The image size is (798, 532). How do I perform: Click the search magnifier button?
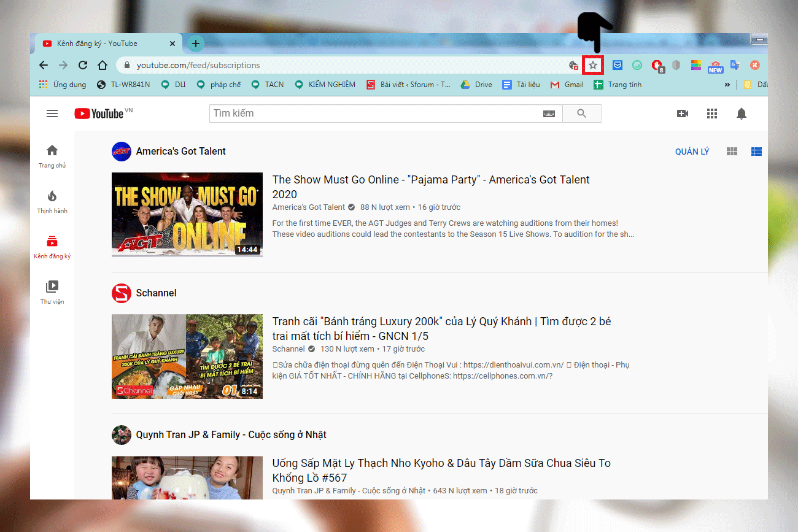click(x=582, y=114)
